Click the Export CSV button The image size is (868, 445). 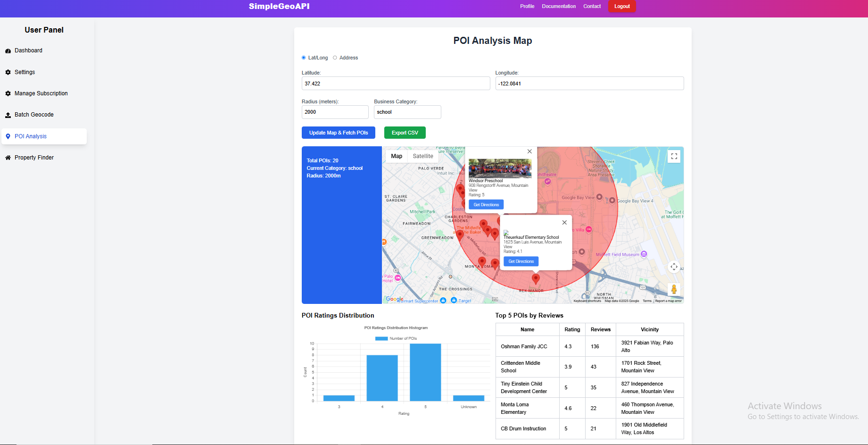405,133
